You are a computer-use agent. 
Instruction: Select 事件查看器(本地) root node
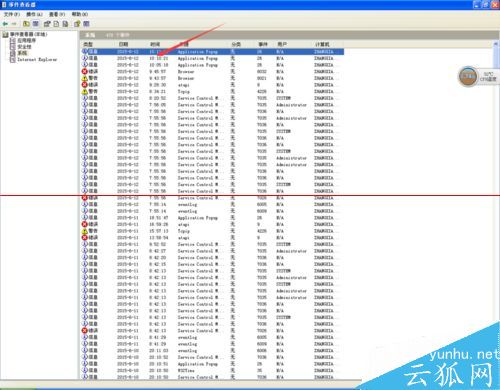tap(28, 34)
